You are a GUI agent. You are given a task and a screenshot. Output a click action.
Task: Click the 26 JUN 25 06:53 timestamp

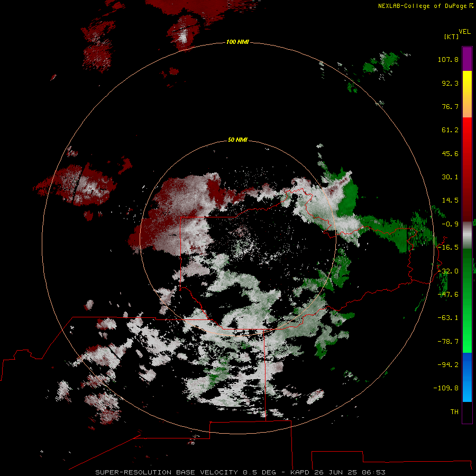click(350, 472)
